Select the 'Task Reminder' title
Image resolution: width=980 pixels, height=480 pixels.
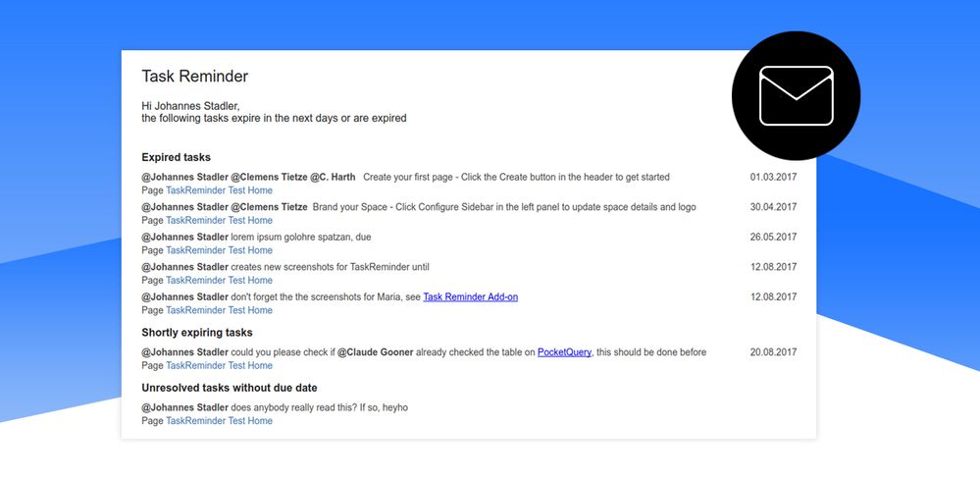[195, 77]
